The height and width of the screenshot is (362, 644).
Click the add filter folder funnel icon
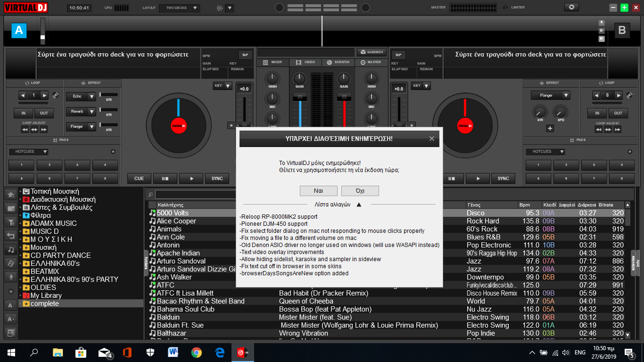[x=11, y=222]
